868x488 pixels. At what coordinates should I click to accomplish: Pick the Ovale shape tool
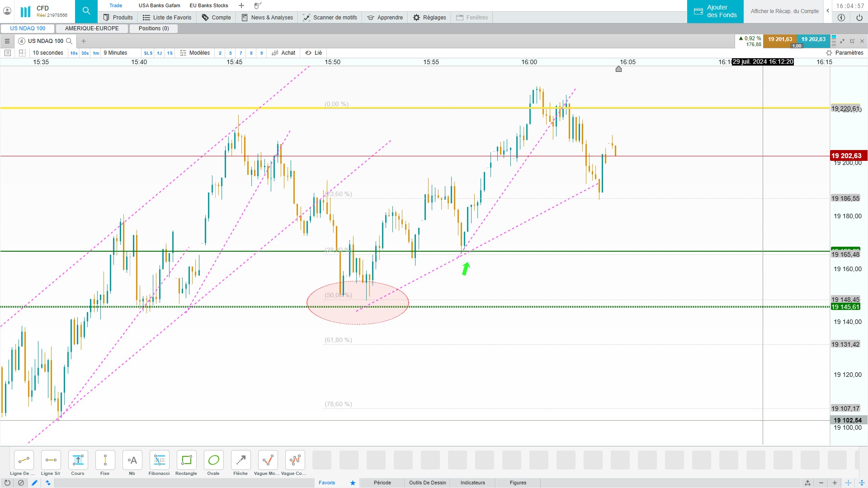point(213,460)
